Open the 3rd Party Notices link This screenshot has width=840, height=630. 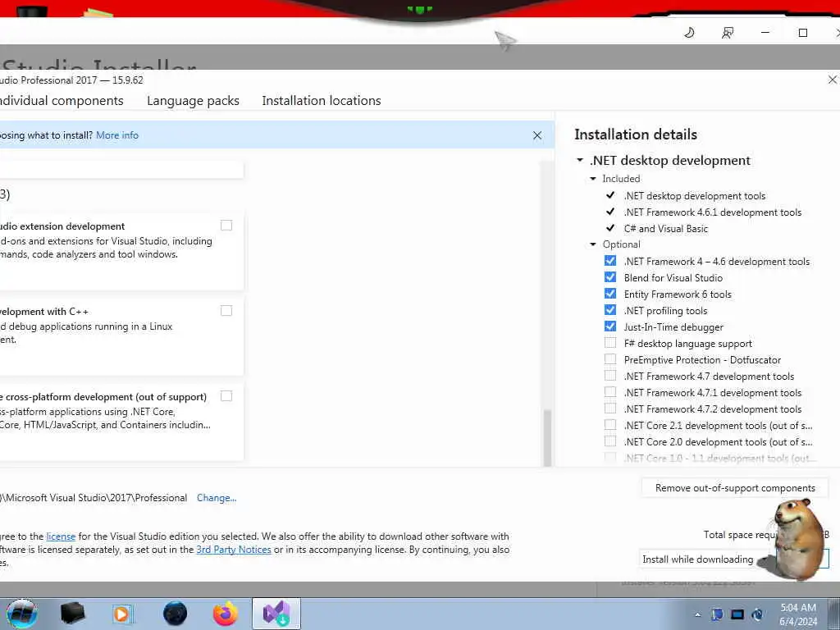click(x=234, y=550)
